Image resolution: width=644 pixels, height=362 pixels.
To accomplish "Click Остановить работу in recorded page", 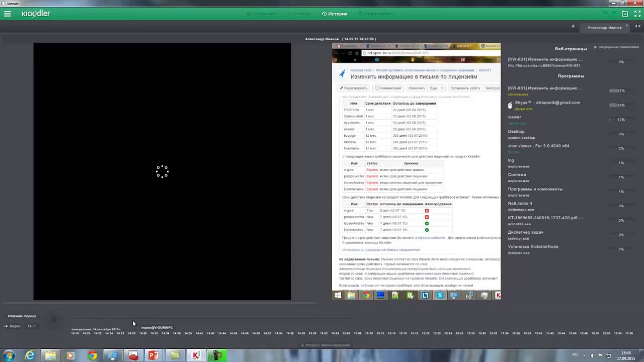I will pyautogui.click(x=465, y=88).
